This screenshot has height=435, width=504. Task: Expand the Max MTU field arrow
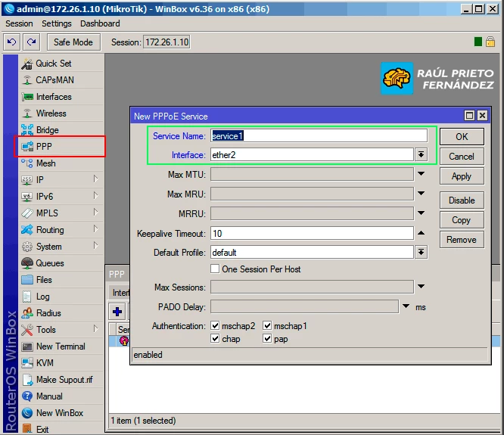(421, 174)
